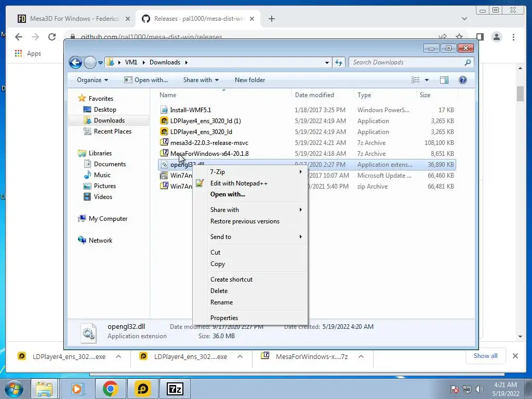Expand the address bar history dropdown
This screenshot has width=532, height=399.
(x=327, y=62)
